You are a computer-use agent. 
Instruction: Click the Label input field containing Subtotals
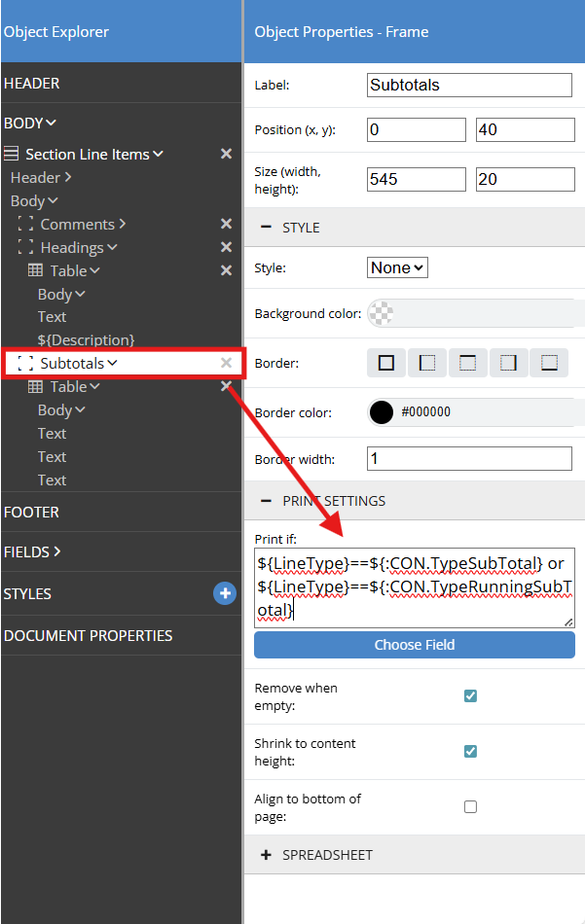[469, 85]
